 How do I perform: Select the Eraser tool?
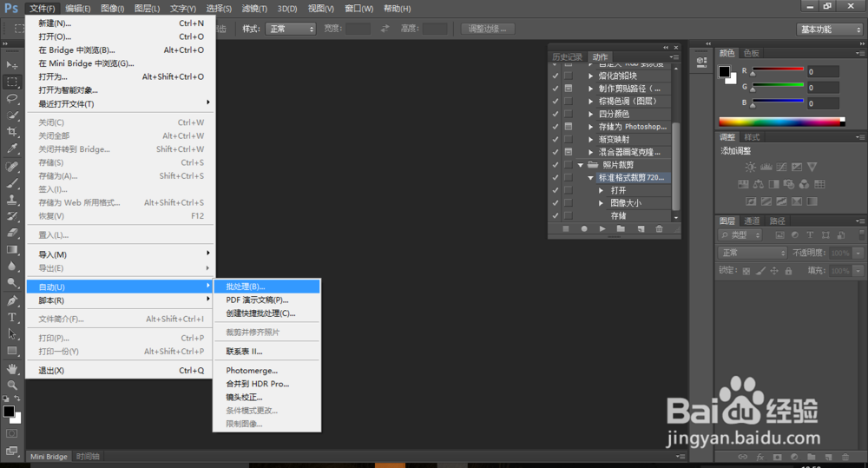click(11, 233)
